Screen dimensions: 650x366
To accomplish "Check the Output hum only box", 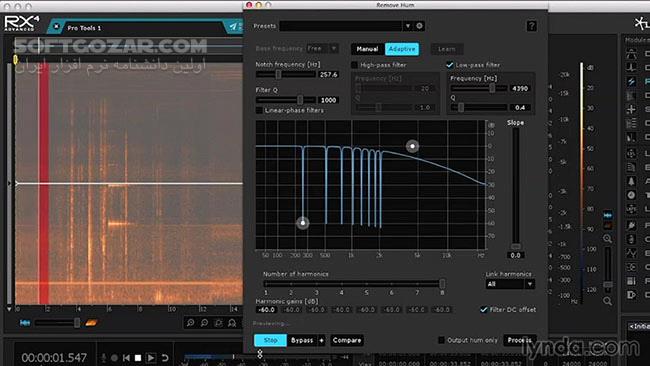I will point(441,340).
